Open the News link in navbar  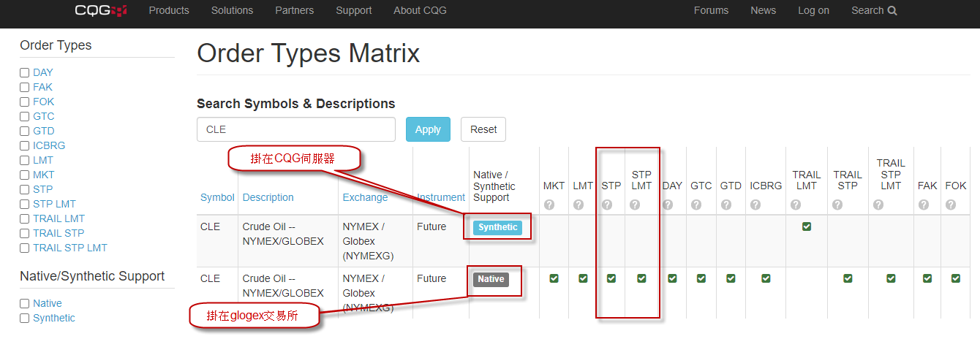pos(763,10)
